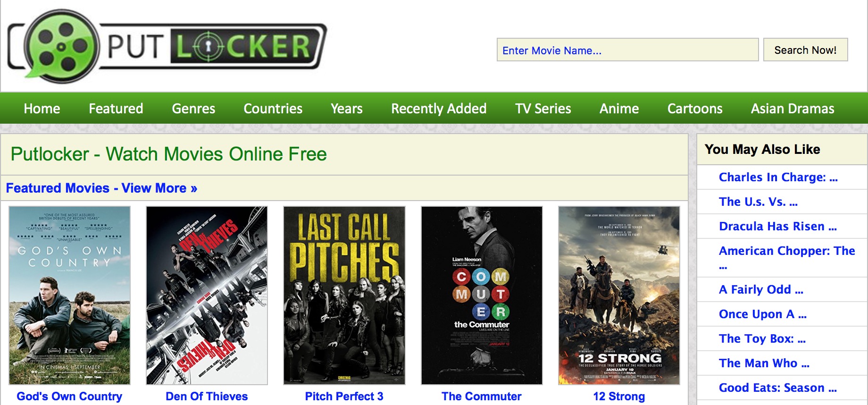The height and width of the screenshot is (405, 868).
Task: Open the 12 Strong movie poster
Action: [x=619, y=295]
